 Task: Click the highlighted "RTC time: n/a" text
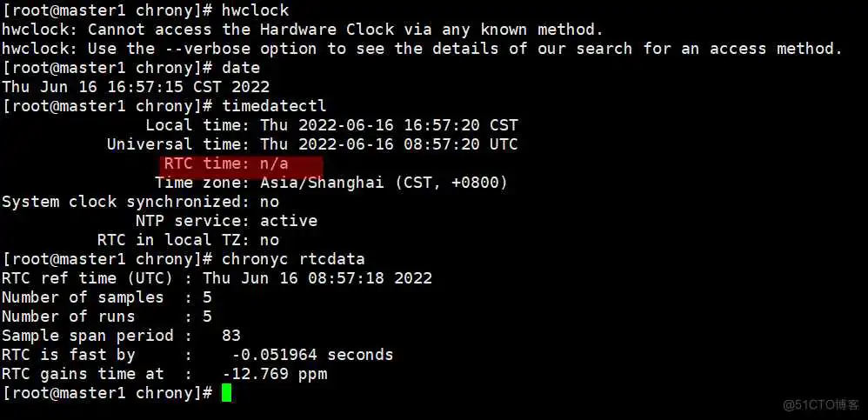[x=242, y=163]
